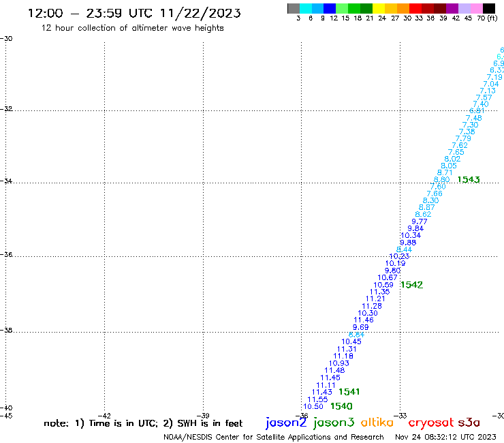Click the 7.19 wave height value
504x443 pixels.
pyautogui.click(x=494, y=77)
